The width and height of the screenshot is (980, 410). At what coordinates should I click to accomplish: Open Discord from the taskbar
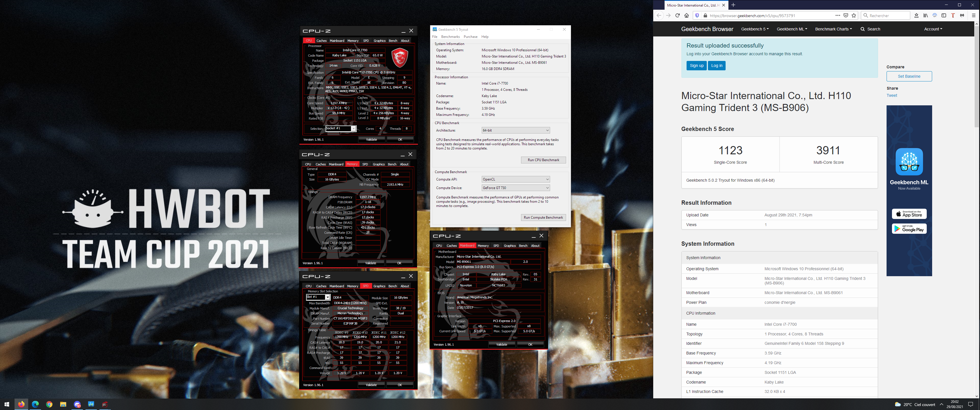pos(77,404)
